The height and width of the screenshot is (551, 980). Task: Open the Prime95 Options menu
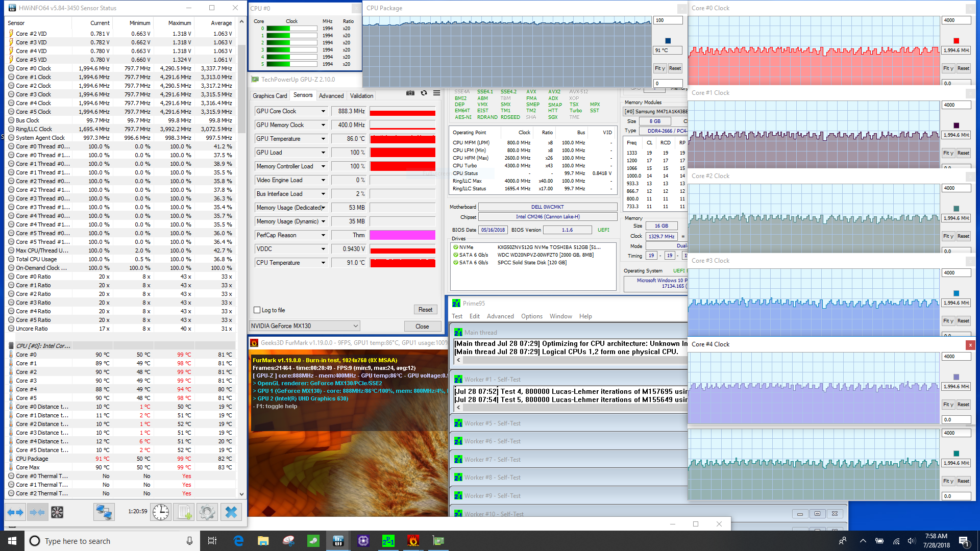click(x=531, y=316)
